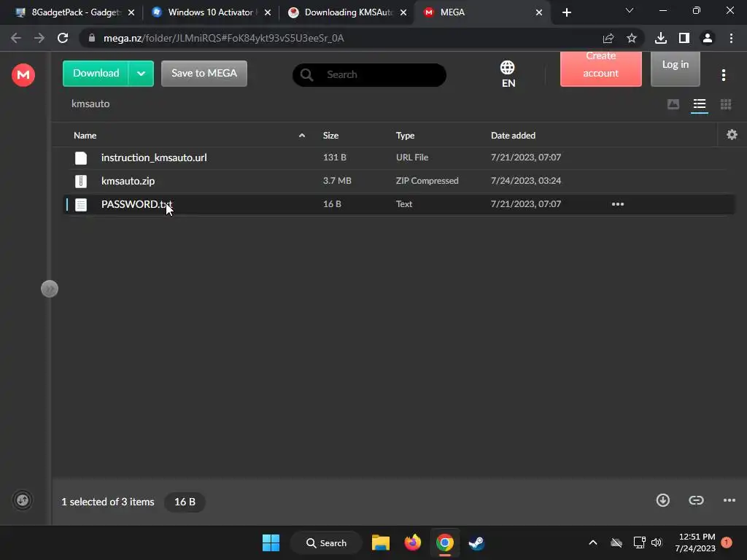747x560 pixels.
Task: Expand the Download options dropdown arrow
Action: point(141,74)
